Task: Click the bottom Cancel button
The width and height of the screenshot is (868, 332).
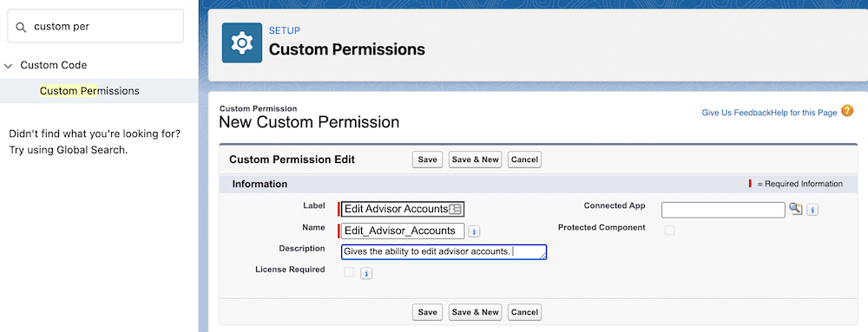Action: 524,312
